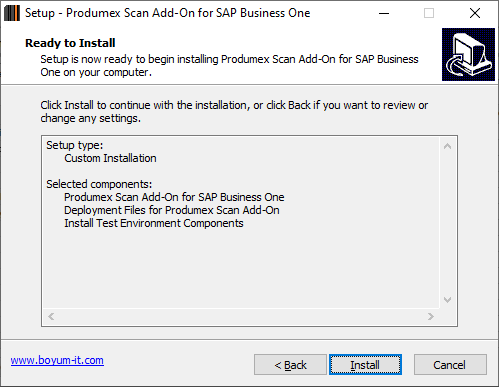Image resolution: width=499 pixels, height=387 pixels.
Task: Close the setup window with X
Action: (475, 13)
